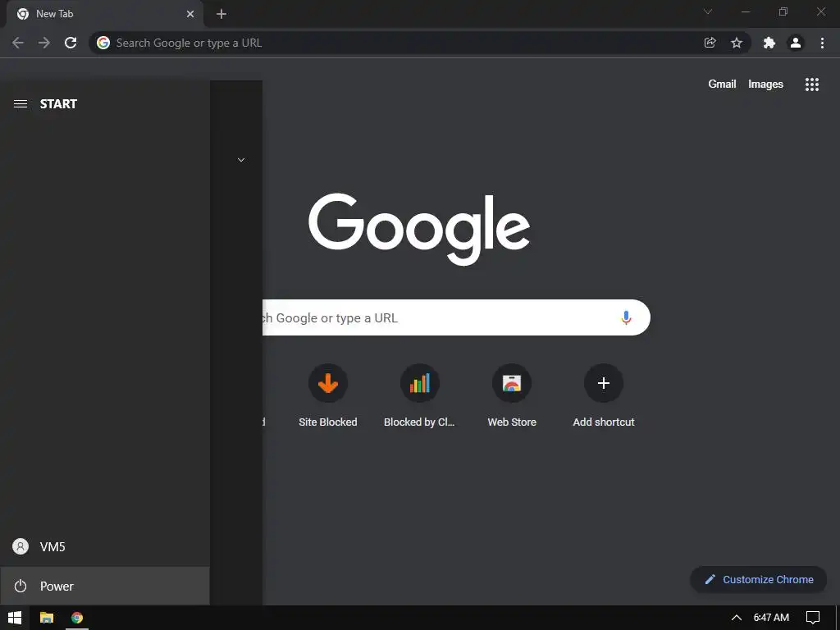Click the Start menu hamburger icon
This screenshot has width=840, height=630.
pyautogui.click(x=21, y=104)
